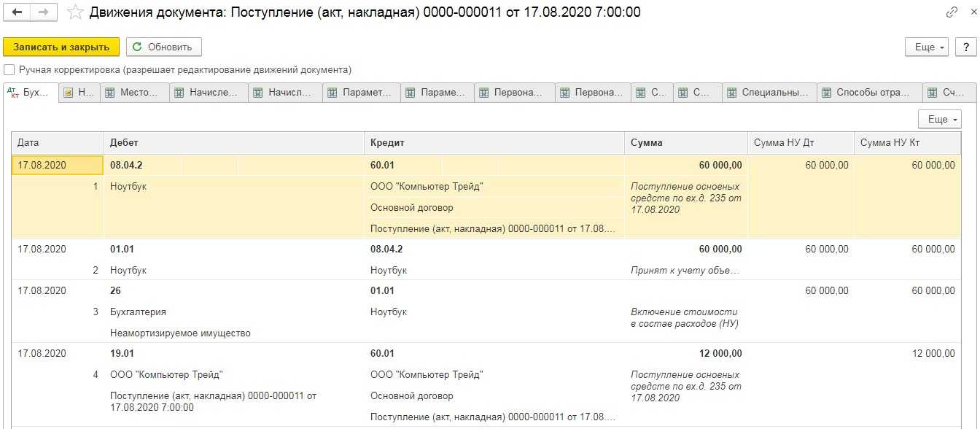Click the Кредит column header
Viewport: 980px width, 429px height.
(x=494, y=143)
